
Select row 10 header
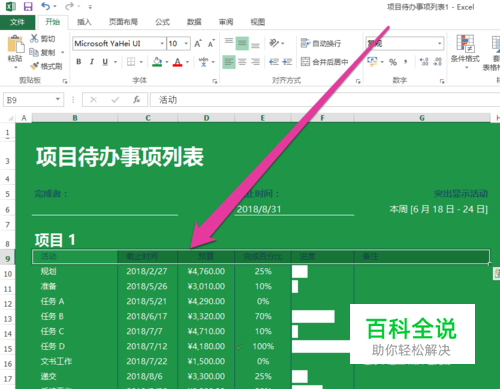click(x=8, y=274)
